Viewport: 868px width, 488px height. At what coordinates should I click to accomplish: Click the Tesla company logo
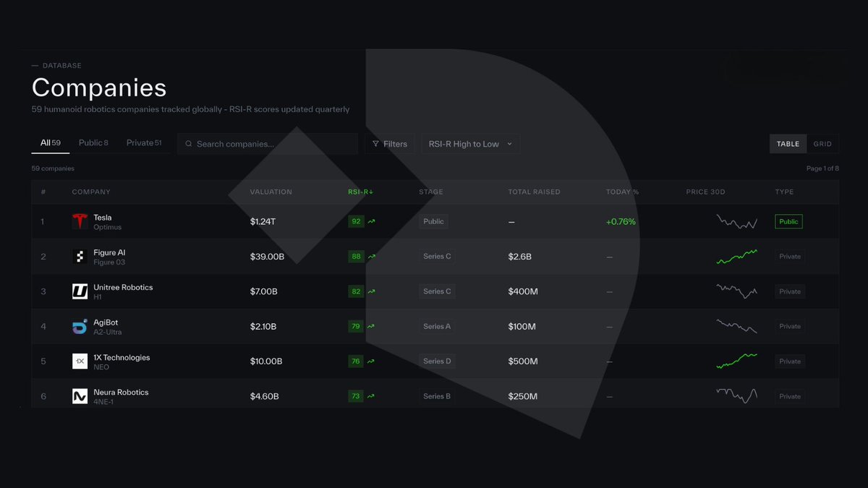pyautogui.click(x=80, y=221)
